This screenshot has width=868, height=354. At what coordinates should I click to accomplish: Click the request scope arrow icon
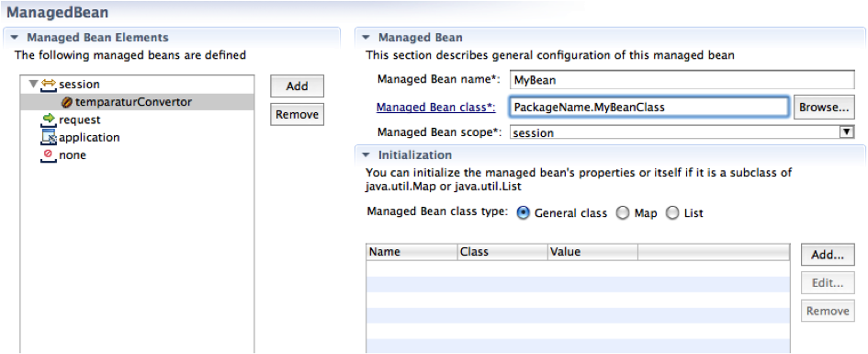pyautogui.click(x=49, y=120)
